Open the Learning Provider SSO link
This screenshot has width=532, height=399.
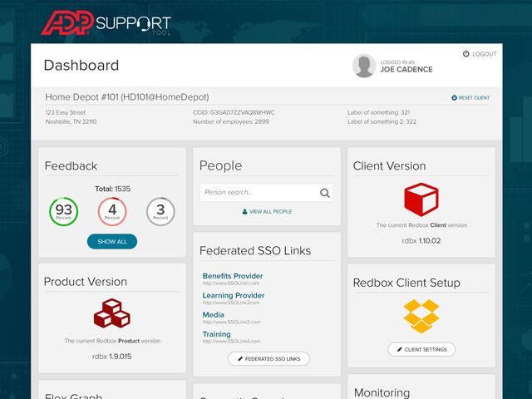[234, 295]
